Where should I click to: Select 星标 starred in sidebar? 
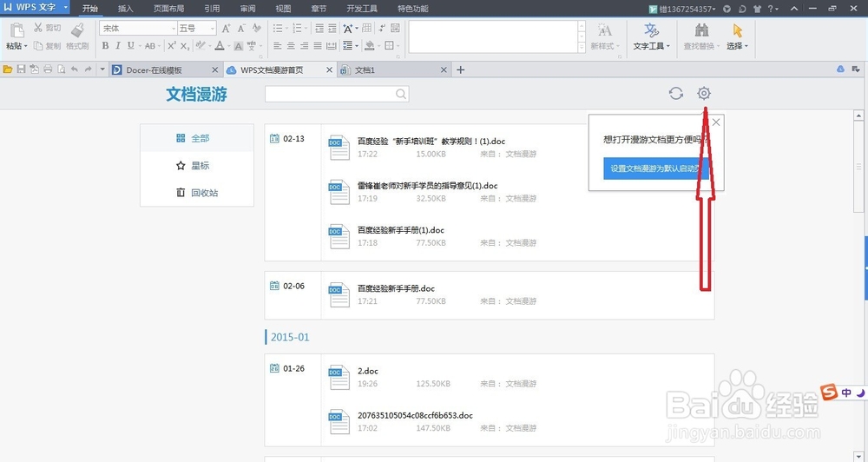click(196, 165)
